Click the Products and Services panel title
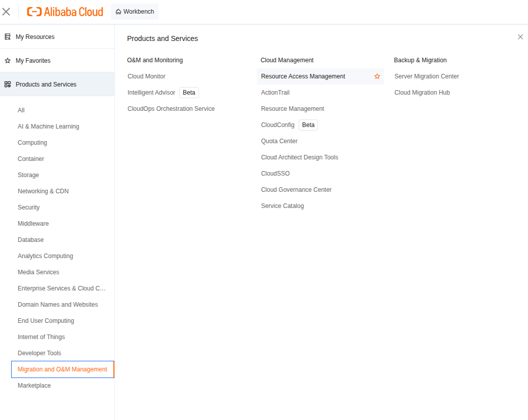This screenshot has height=420, width=528. (163, 38)
